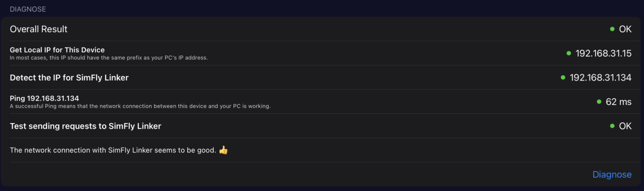Click the Diagnose button
Viewport: 644px width, 191px height.
coord(612,175)
